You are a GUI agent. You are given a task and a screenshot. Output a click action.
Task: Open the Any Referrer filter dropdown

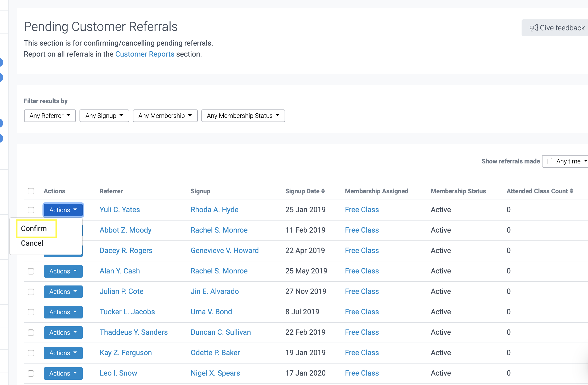[50, 116]
